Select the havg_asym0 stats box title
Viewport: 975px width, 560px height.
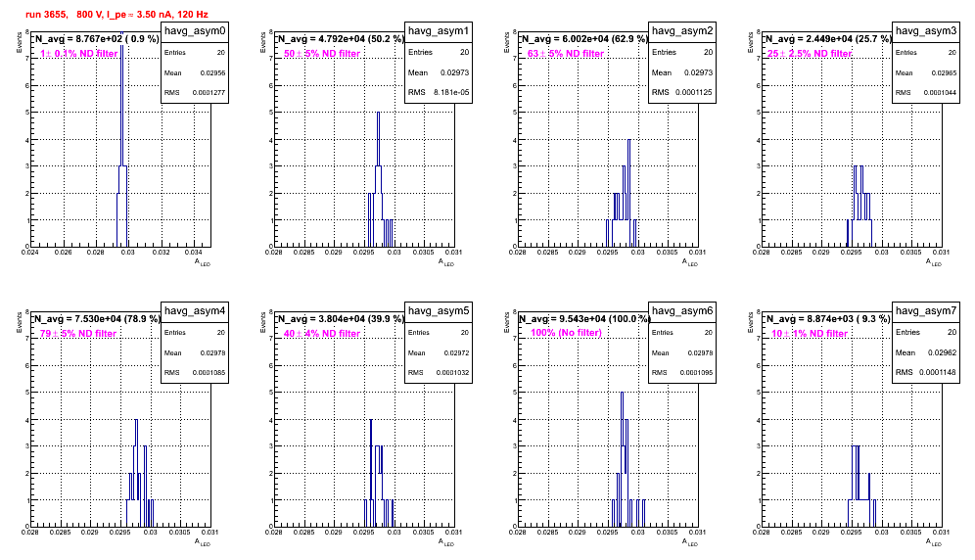195,30
